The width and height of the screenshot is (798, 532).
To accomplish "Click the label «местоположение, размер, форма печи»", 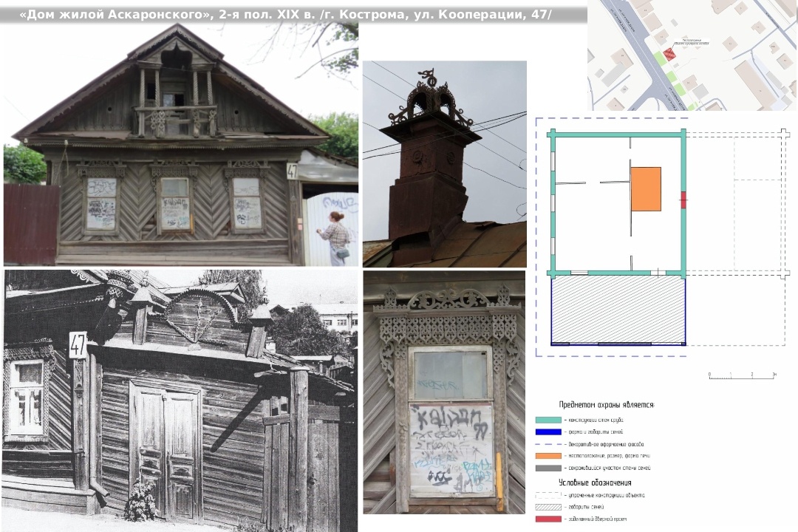I will point(609,456).
